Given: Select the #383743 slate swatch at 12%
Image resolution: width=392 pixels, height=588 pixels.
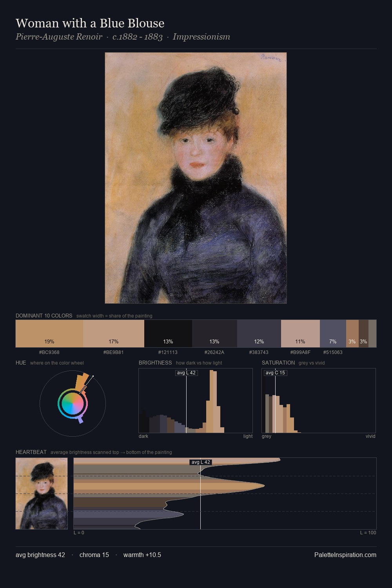Looking at the screenshot, I should tap(259, 334).
